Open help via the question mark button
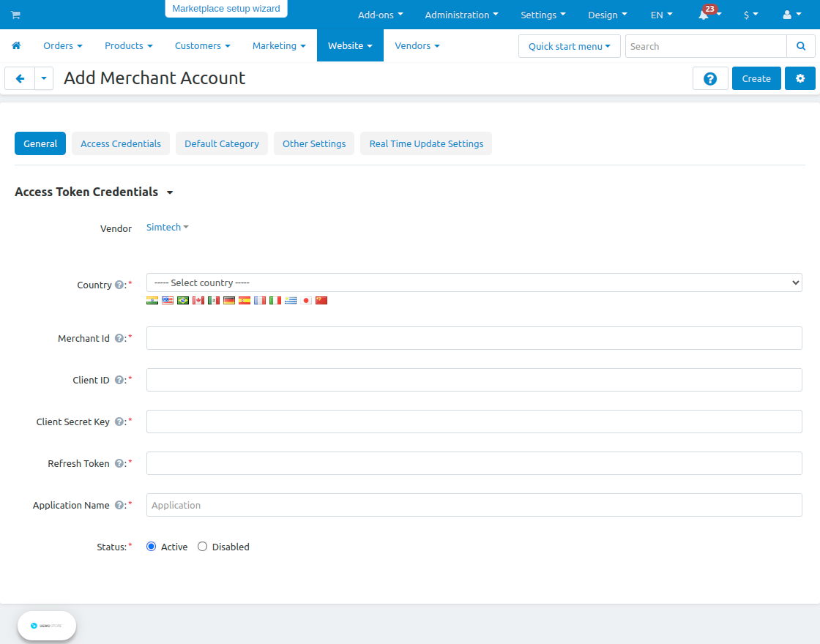820x644 pixels. (x=710, y=78)
